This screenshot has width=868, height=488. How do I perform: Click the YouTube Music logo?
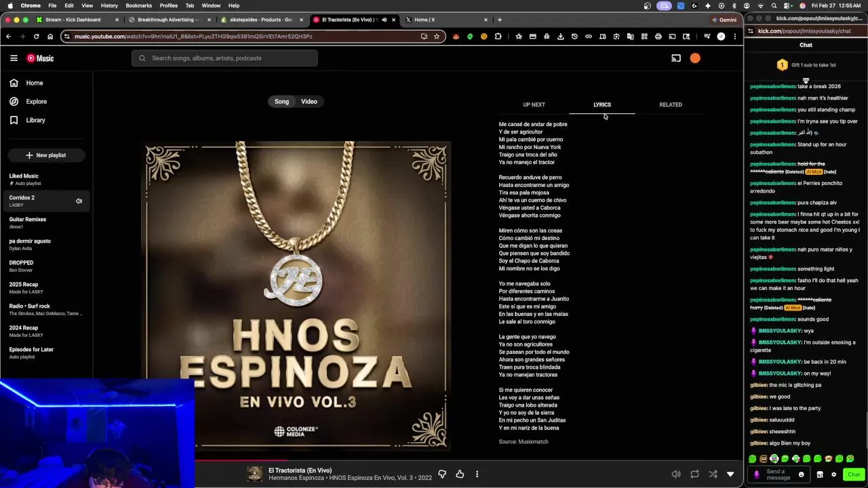pyautogui.click(x=40, y=58)
